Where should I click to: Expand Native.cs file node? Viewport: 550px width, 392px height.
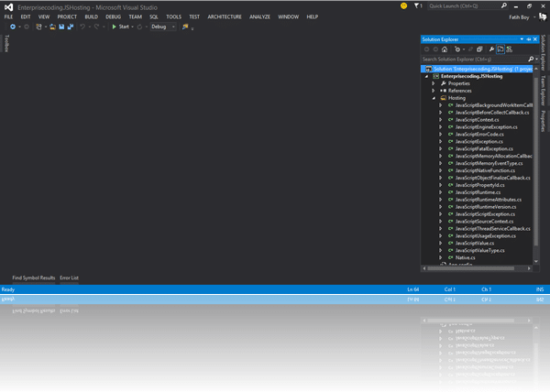pyautogui.click(x=441, y=257)
